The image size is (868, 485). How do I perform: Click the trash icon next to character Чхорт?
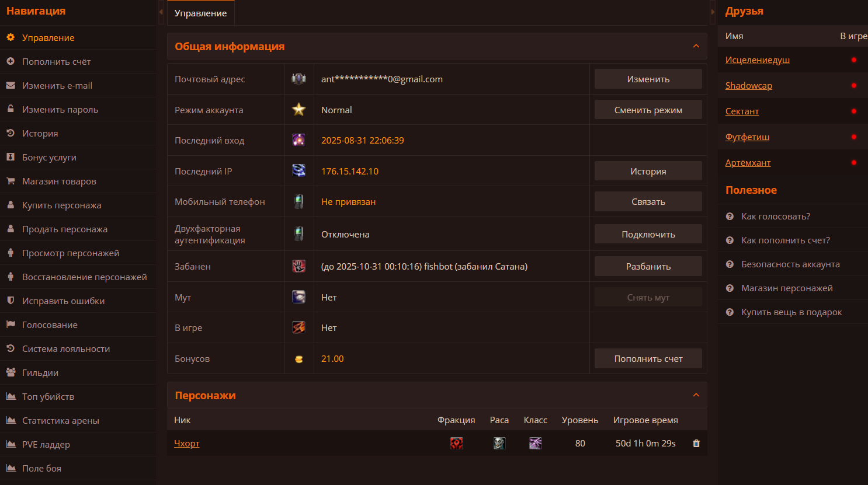[x=696, y=444]
